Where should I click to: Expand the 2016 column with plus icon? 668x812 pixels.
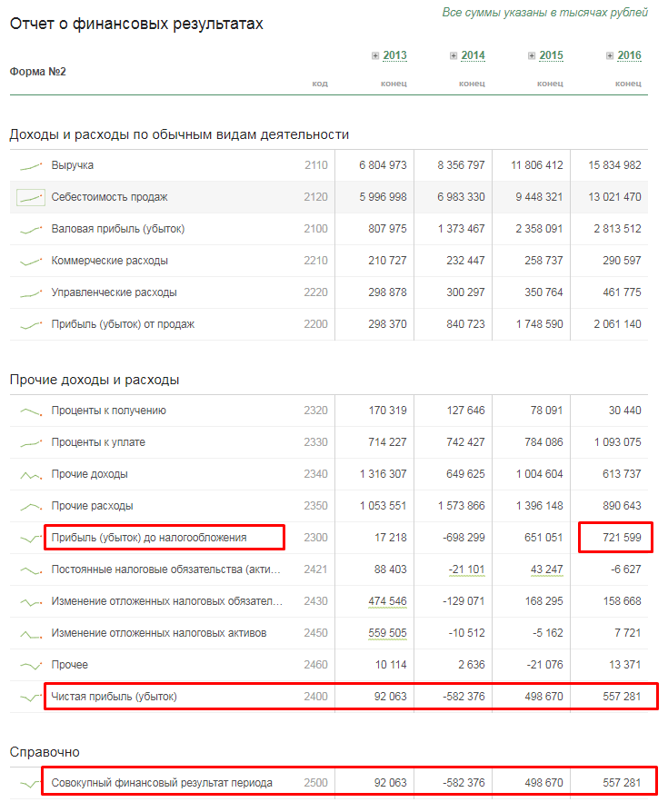point(610,56)
